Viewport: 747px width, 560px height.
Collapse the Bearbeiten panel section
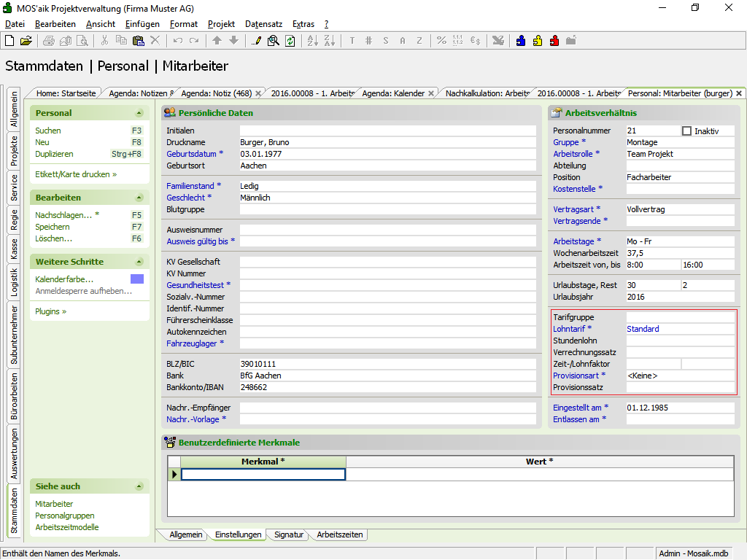click(x=139, y=198)
